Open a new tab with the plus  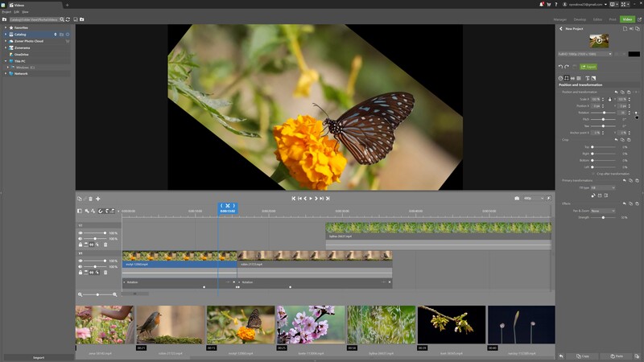coord(67,5)
